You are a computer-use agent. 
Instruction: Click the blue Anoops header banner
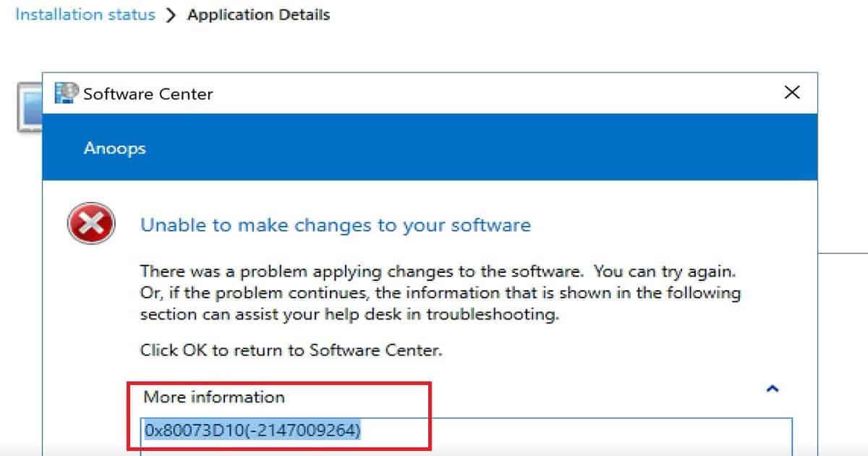pyautogui.click(x=430, y=148)
